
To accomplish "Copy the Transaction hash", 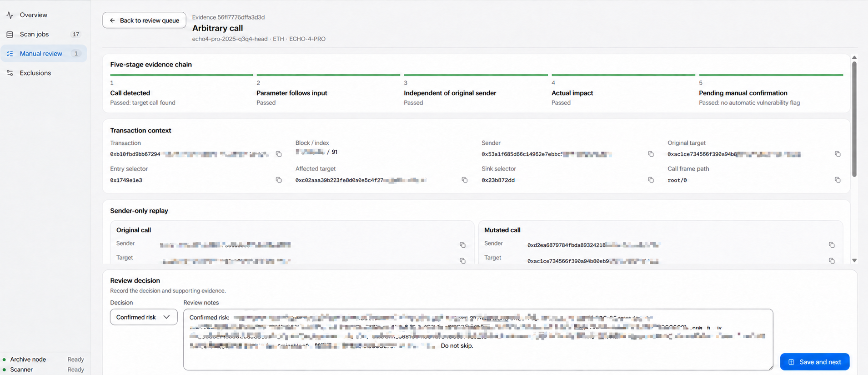I will click(279, 154).
